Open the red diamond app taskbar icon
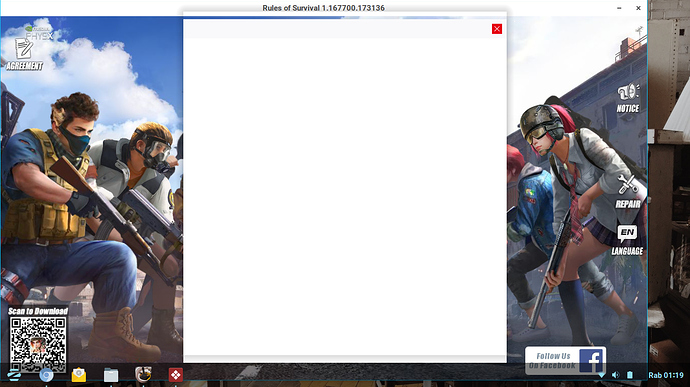The image size is (690, 387). tap(176, 375)
